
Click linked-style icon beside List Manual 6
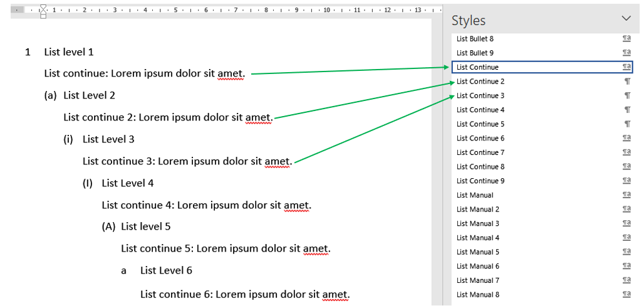click(x=626, y=265)
